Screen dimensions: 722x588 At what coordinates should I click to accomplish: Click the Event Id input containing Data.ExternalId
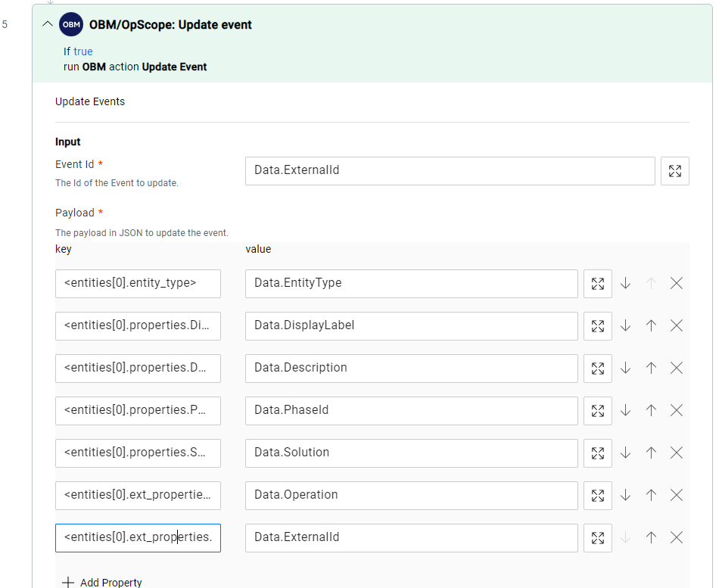click(450, 170)
